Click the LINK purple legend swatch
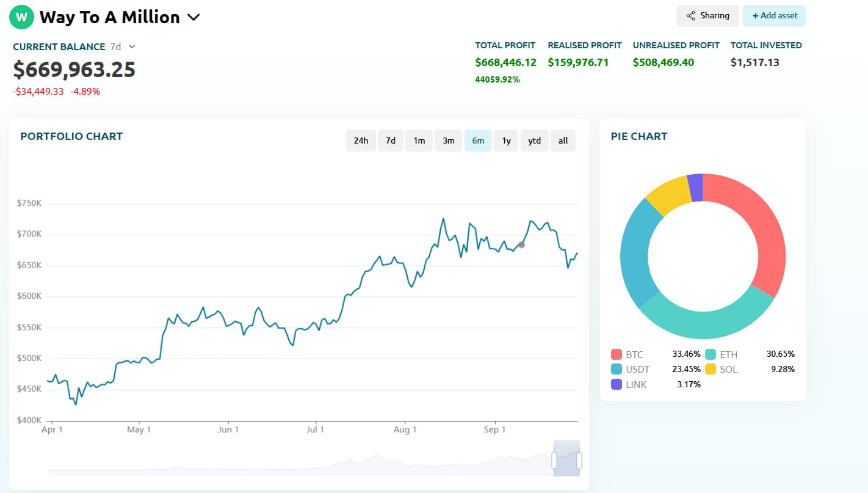The width and height of the screenshot is (868, 493). (617, 384)
